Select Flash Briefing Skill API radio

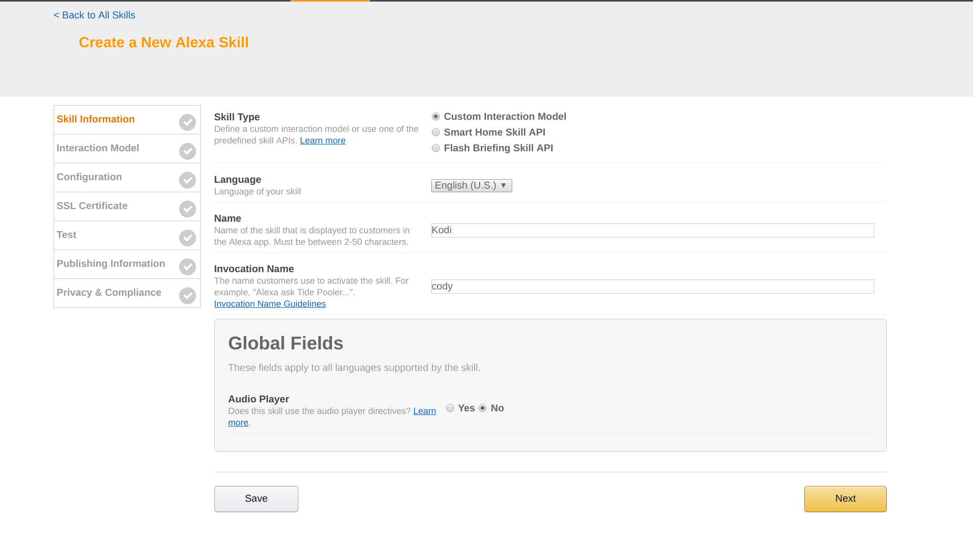pos(436,148)
